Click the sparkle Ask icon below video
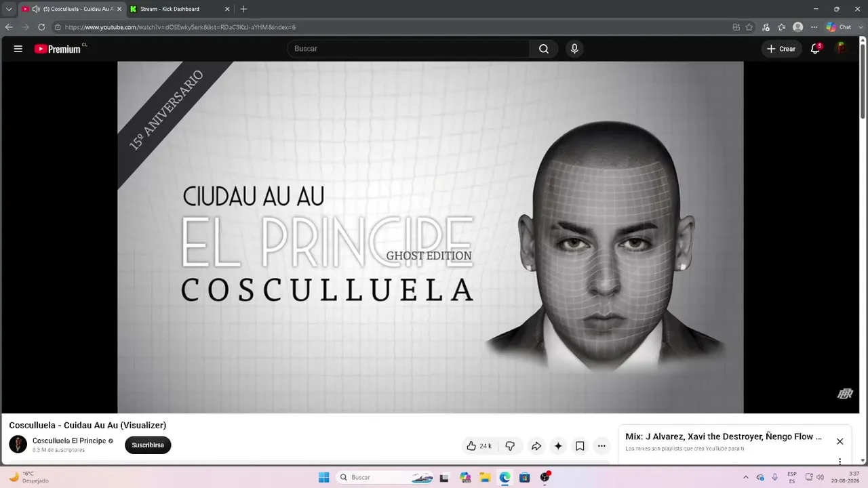The height and width of the screenshot is (488, 868). [x=558, y=446]
